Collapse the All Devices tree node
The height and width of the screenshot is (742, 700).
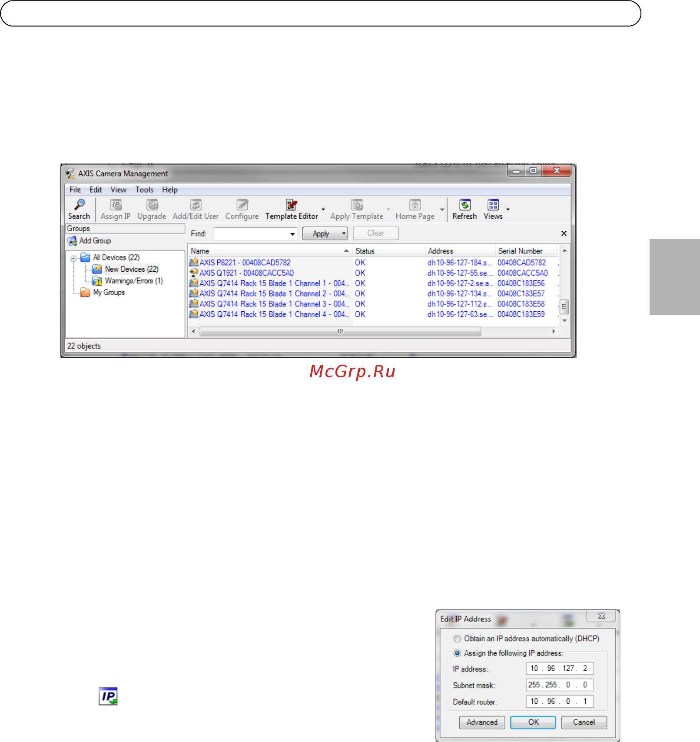point(73,258)
